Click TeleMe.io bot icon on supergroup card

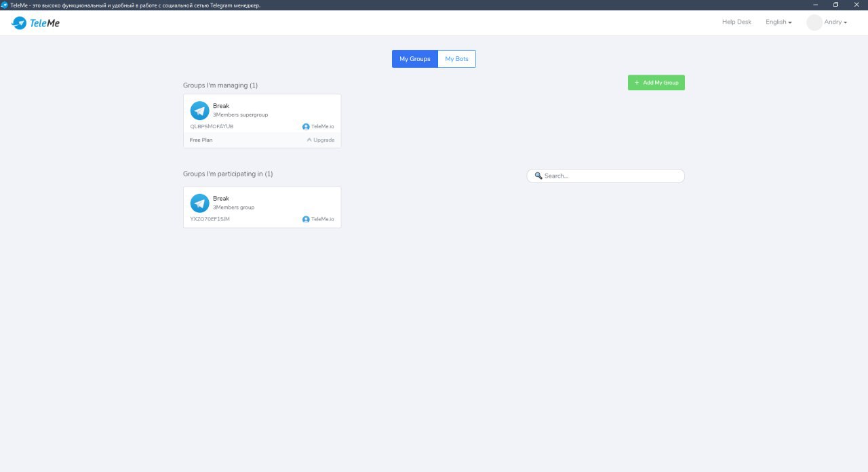coord(306,127)
